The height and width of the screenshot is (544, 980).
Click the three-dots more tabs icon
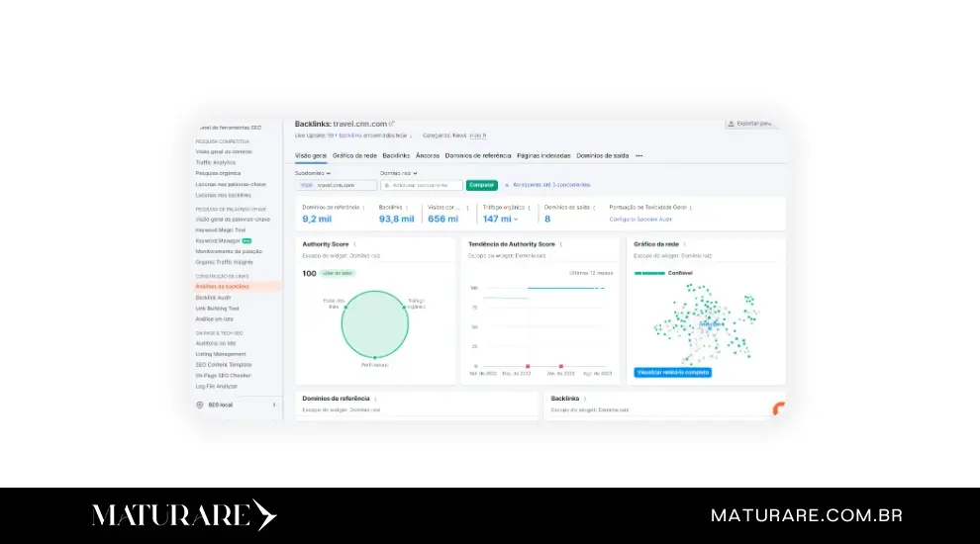pyautogui.click(x=638, y=155)
